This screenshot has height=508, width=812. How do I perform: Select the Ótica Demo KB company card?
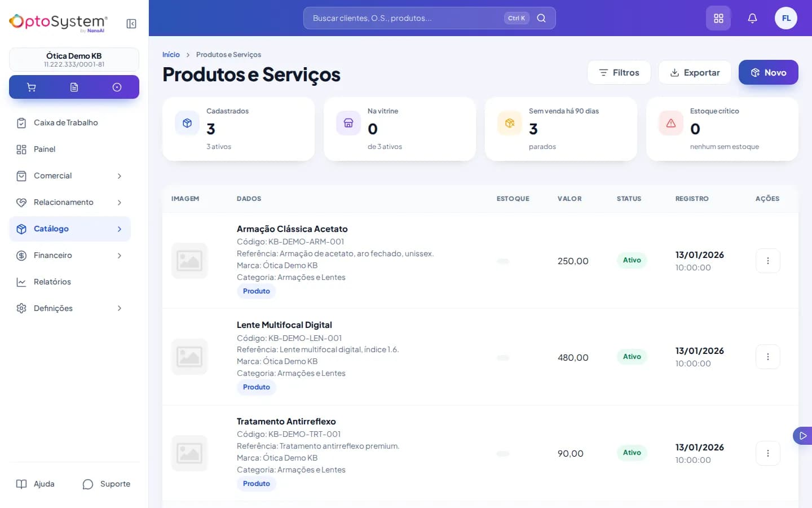(x=74, y=59)
